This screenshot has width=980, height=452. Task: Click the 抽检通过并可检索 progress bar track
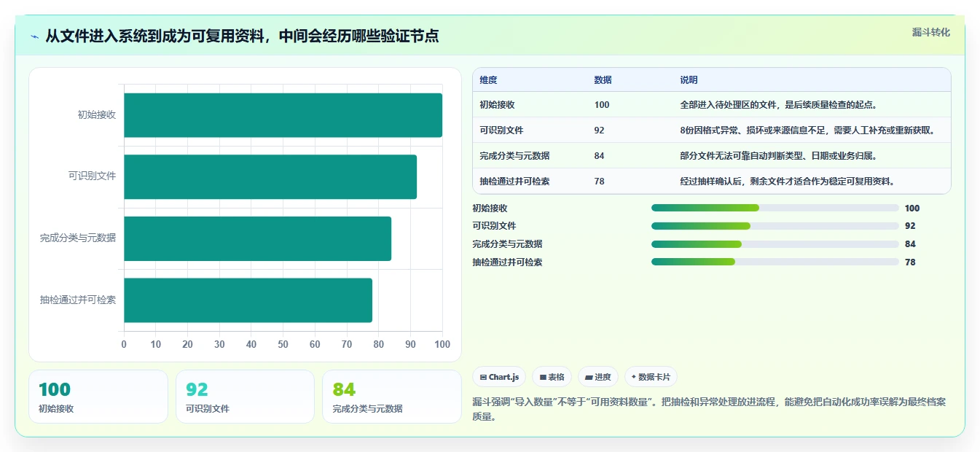(775, 262)
